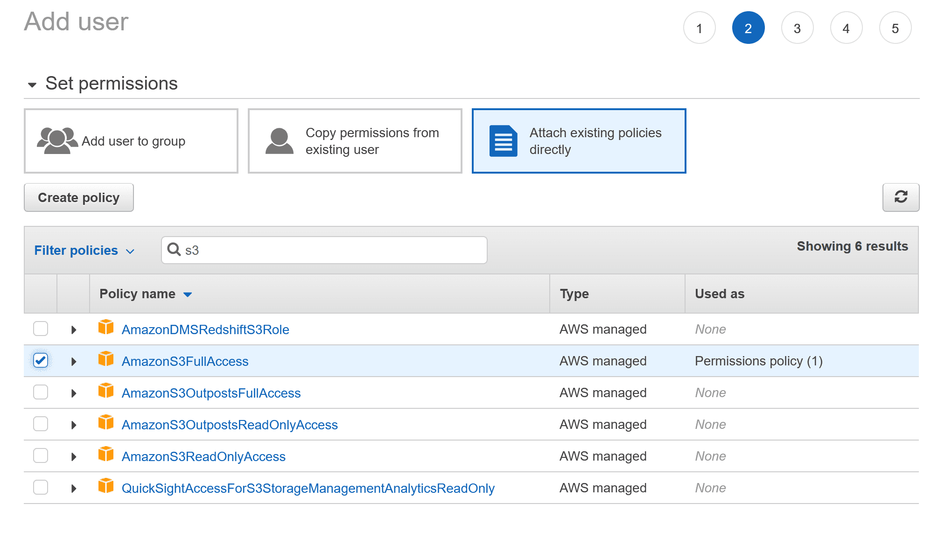Choose Copy permissions from existing user
Image resolution: width=945 pixels, height=560 pixels.
tap(355, 141)
